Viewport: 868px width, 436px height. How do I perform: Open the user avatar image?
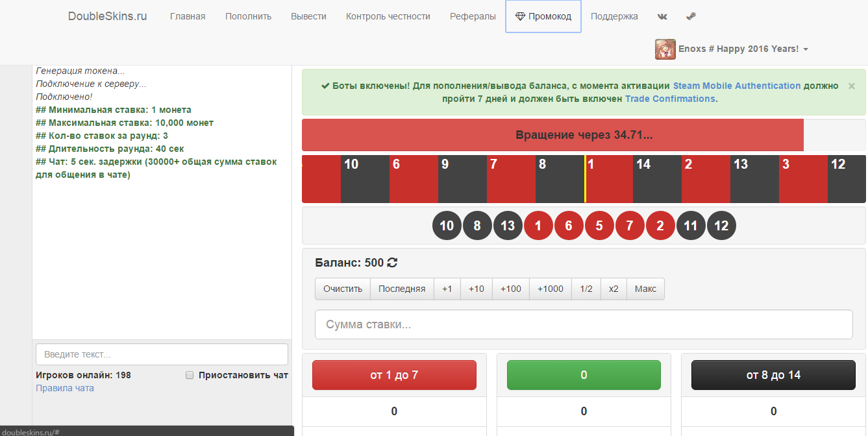tap(665, 49)
